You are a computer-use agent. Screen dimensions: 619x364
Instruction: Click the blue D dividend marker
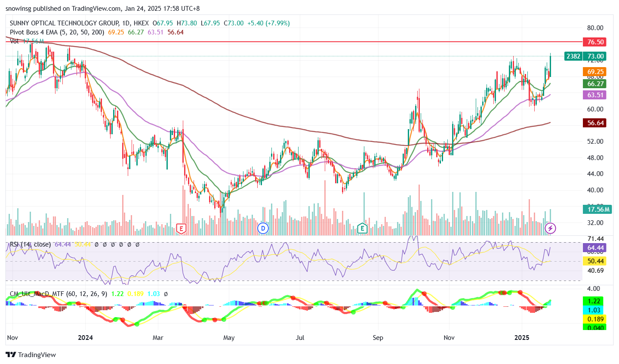263,228
